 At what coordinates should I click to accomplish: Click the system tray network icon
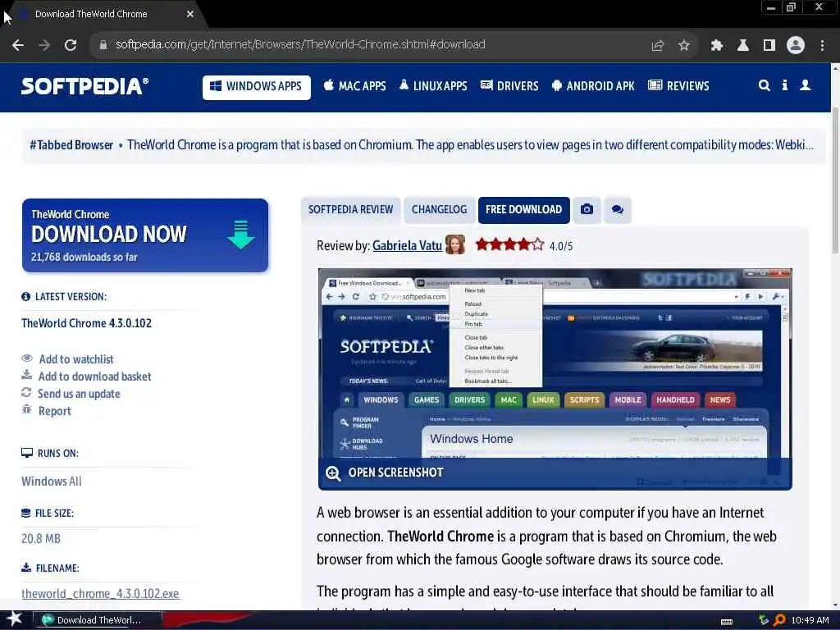pos(764,620)
